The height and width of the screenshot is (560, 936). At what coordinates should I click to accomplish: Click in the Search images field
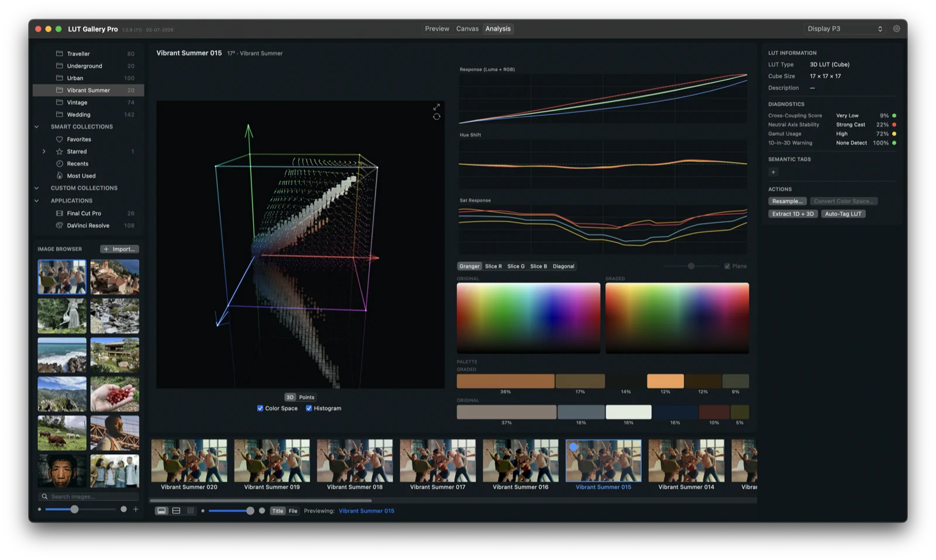(x=88, y=496)
